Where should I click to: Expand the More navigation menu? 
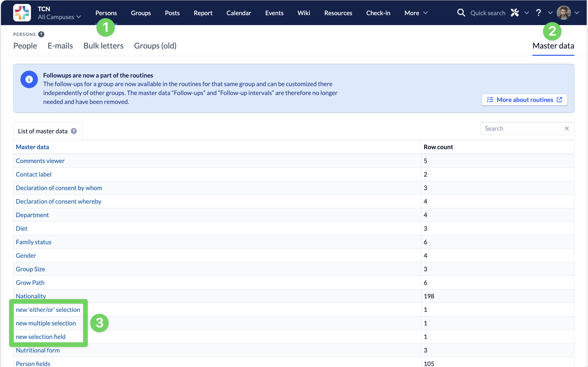tap(416, 13)
